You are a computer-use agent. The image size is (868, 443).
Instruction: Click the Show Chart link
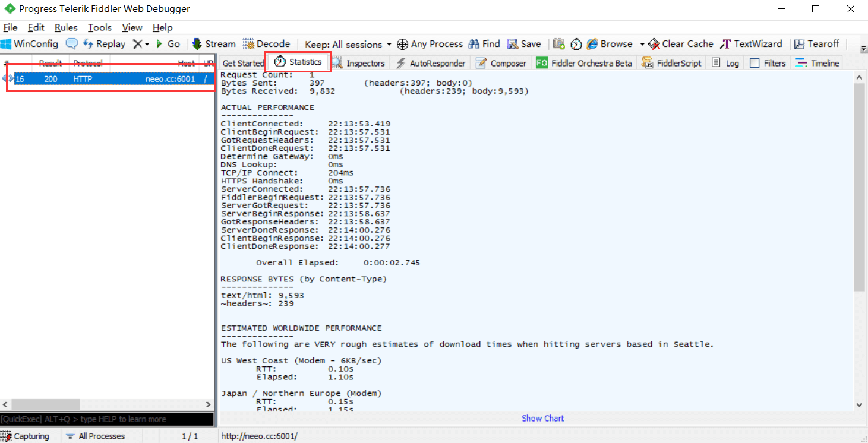pyautogui.click(x=542, y=418)
